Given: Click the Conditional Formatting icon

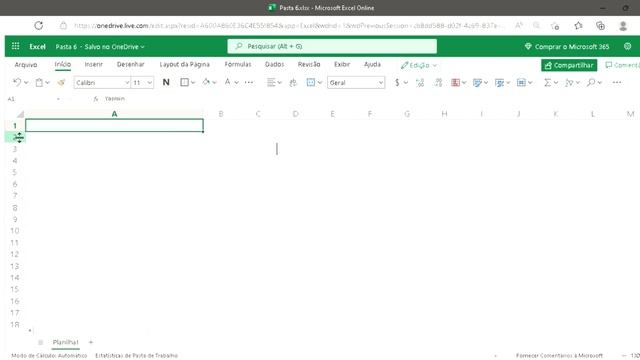Looking at the screenshot, I should click(456, 82).
